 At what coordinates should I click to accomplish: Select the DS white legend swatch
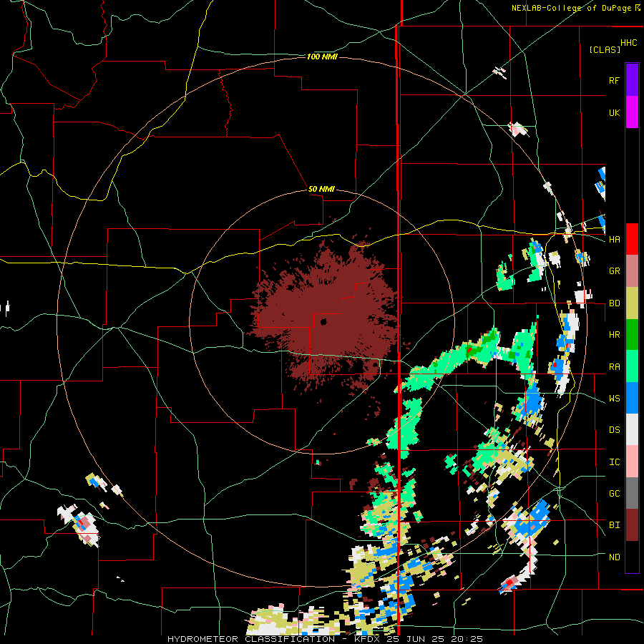click(632, 429)
